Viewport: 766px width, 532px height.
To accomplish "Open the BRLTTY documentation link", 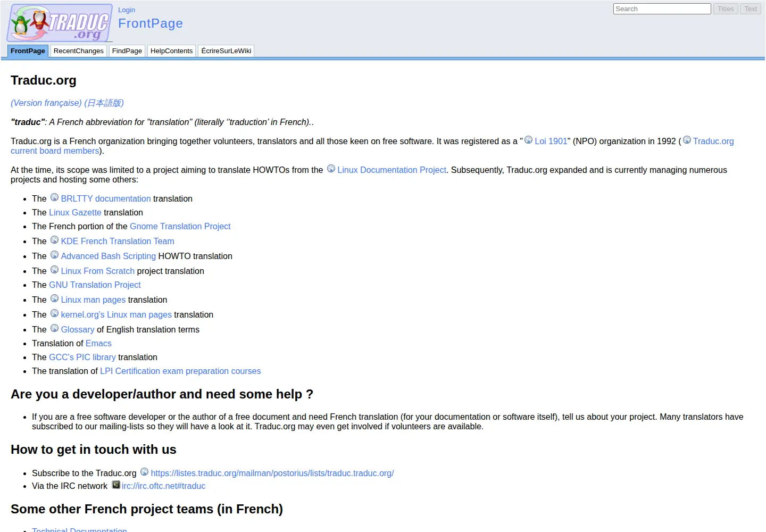I will tap(106, 199).
